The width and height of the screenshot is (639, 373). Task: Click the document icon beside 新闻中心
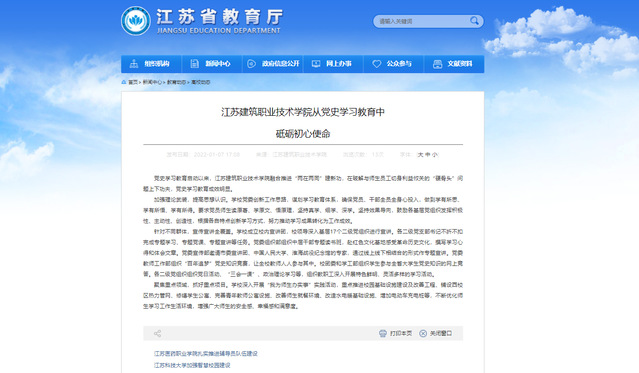194,64
